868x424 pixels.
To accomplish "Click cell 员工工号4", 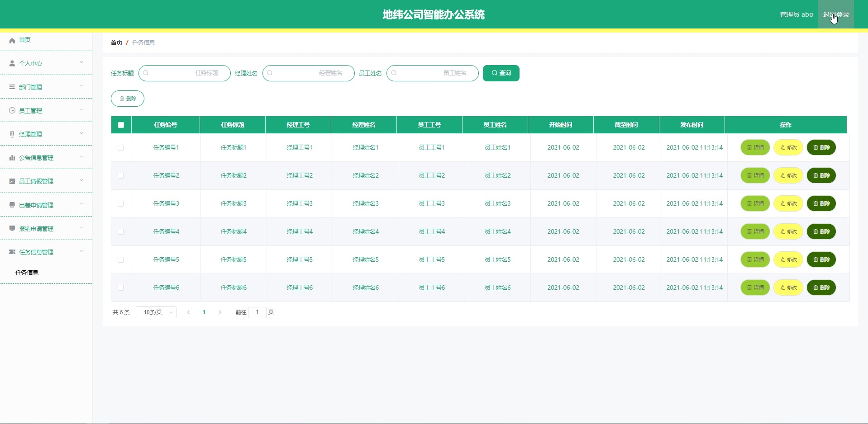I will click(431, 231).
